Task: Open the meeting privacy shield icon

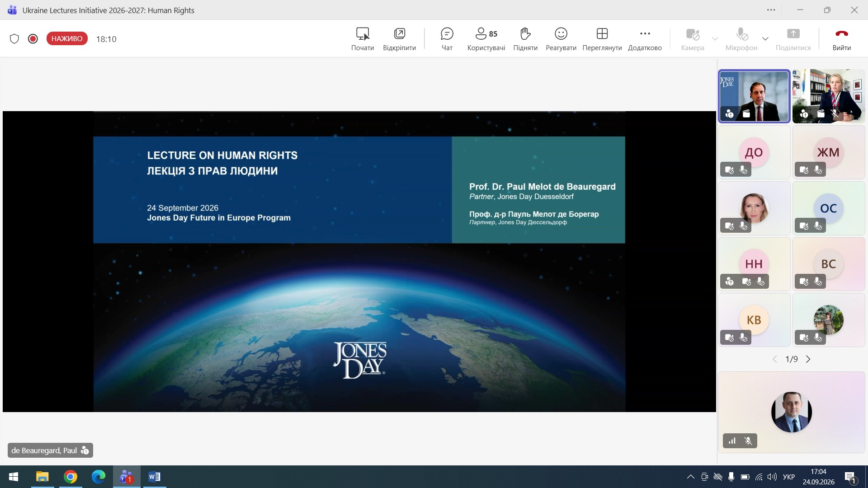Action: [14, 39]
